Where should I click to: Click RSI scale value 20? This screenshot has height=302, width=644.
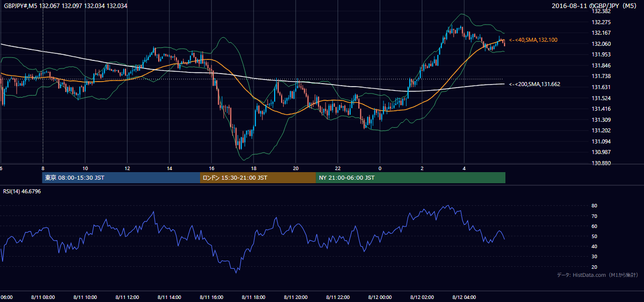click(595, 267)
